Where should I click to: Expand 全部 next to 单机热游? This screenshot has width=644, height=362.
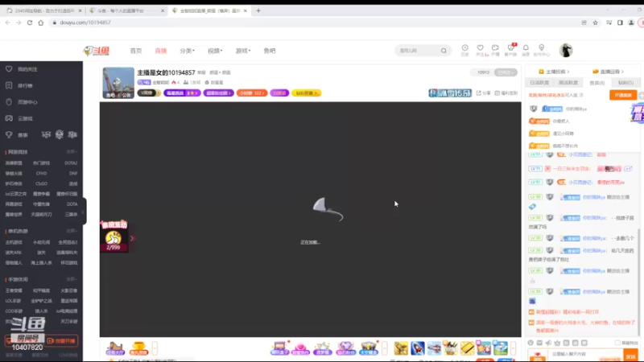point(72,231)
